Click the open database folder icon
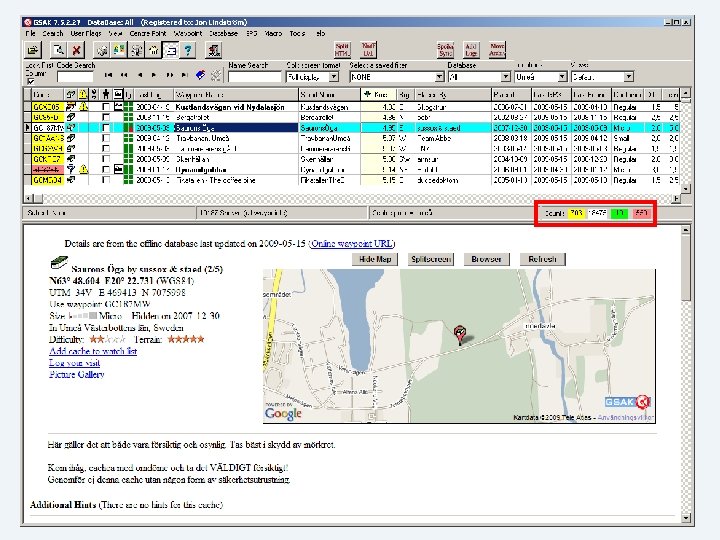Viewport: 720px width, 540px height. [34, 50]
